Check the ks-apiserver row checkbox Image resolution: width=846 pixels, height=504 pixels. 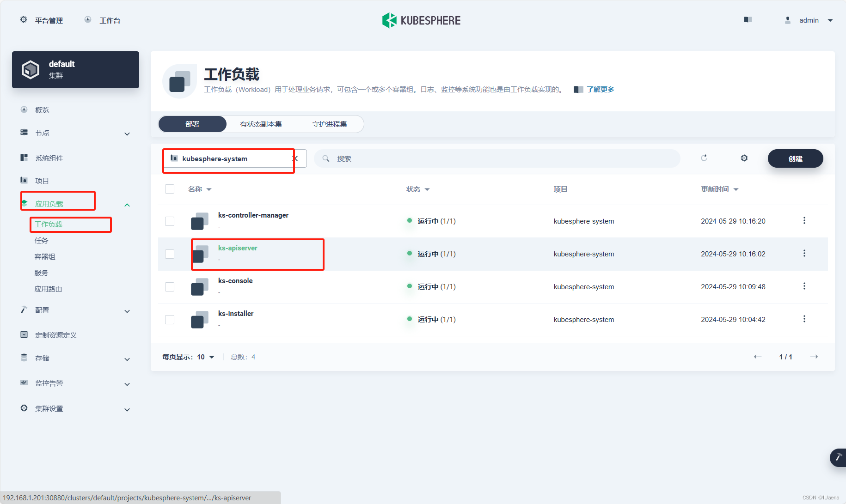pos(170,254)
